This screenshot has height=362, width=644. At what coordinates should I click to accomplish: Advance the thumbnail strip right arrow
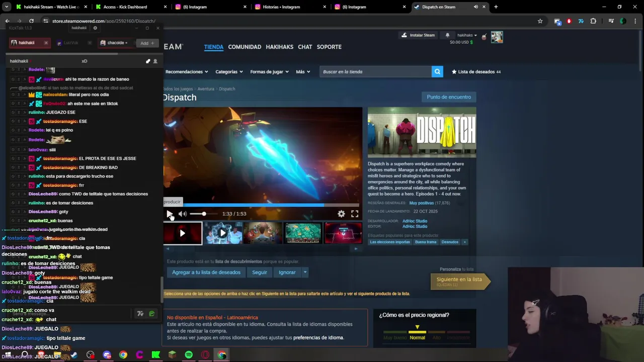click(356, 248)
